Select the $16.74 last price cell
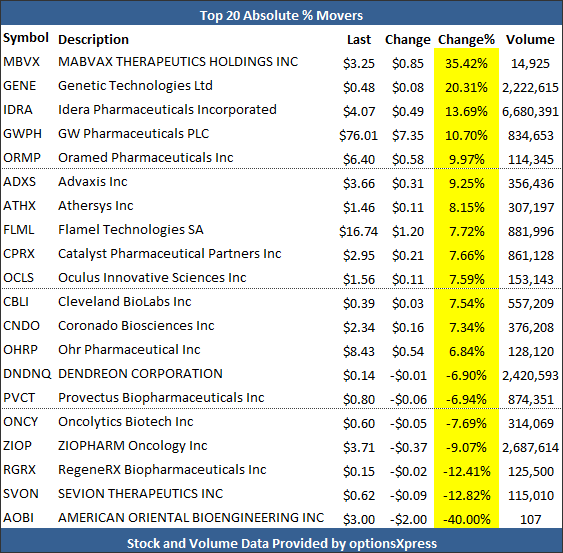563x553 pixels. coord(358,232)
